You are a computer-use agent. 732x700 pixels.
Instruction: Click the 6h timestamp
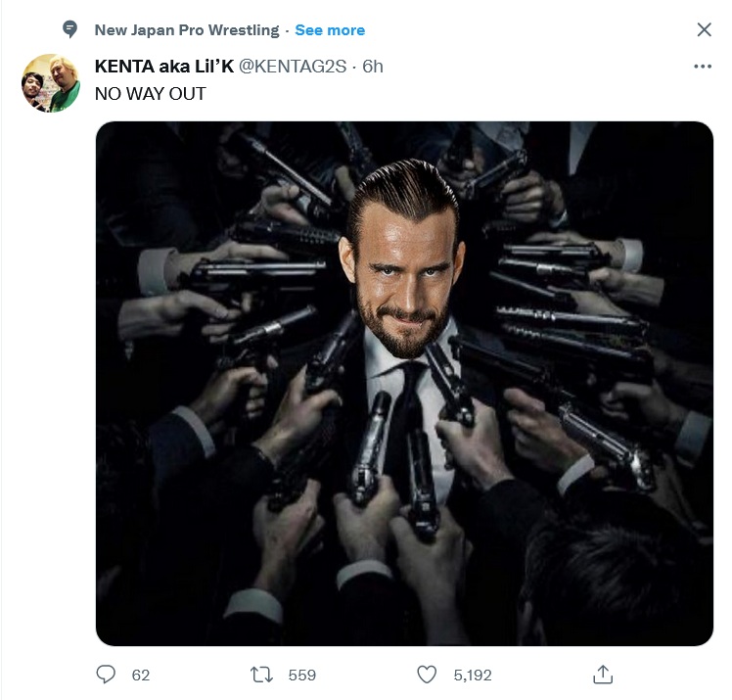coord(373,67)
